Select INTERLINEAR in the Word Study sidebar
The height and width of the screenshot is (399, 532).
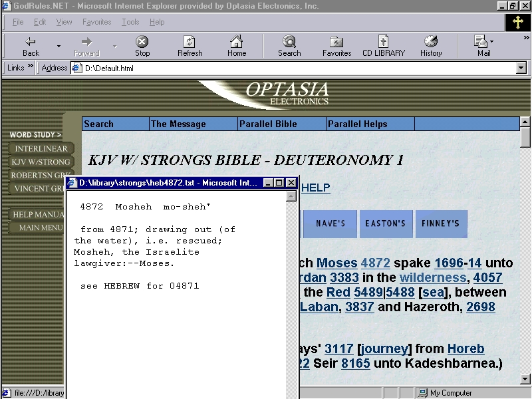tap(41, 149)
